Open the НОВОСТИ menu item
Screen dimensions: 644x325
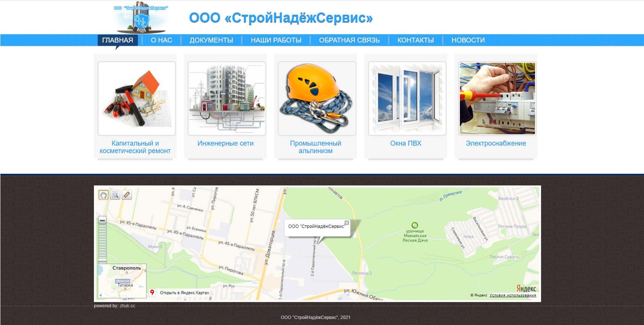pyautogui.click(x=468, y=40)
